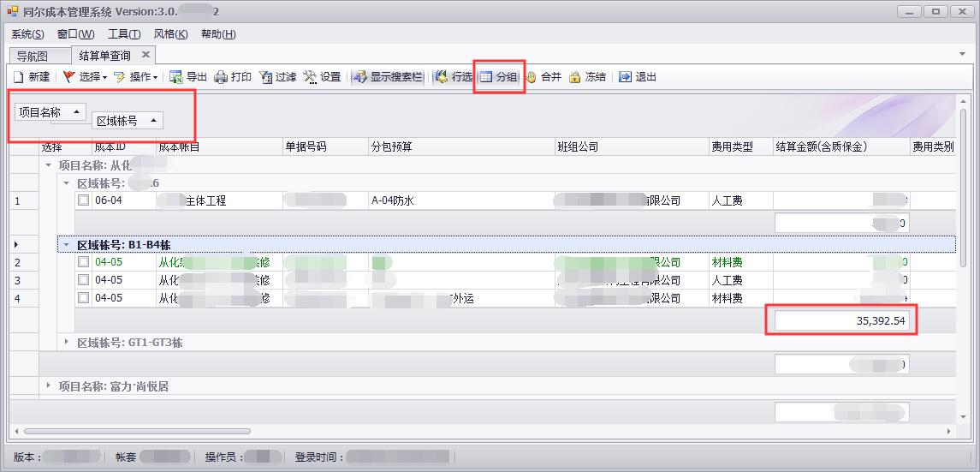
Task: Expand the 区域栋号: GT1-GT3栋 group
Action: [66, 343]
